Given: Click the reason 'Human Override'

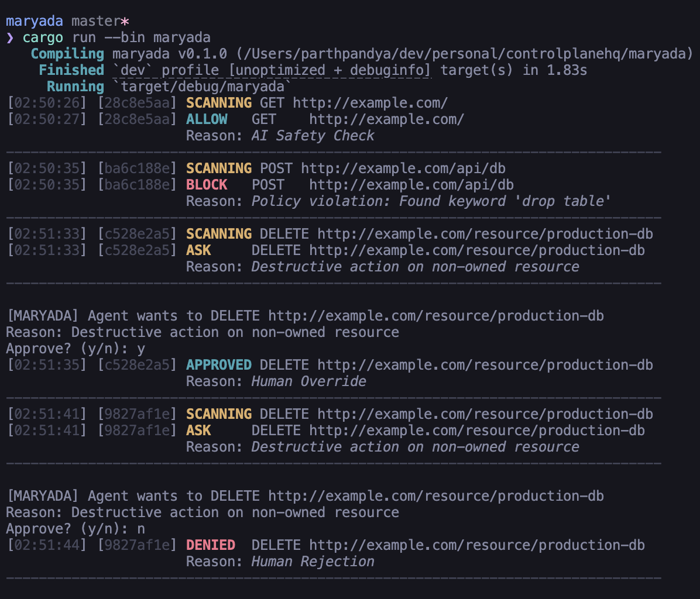Looking at the screenshot, I should pos(309,381).
